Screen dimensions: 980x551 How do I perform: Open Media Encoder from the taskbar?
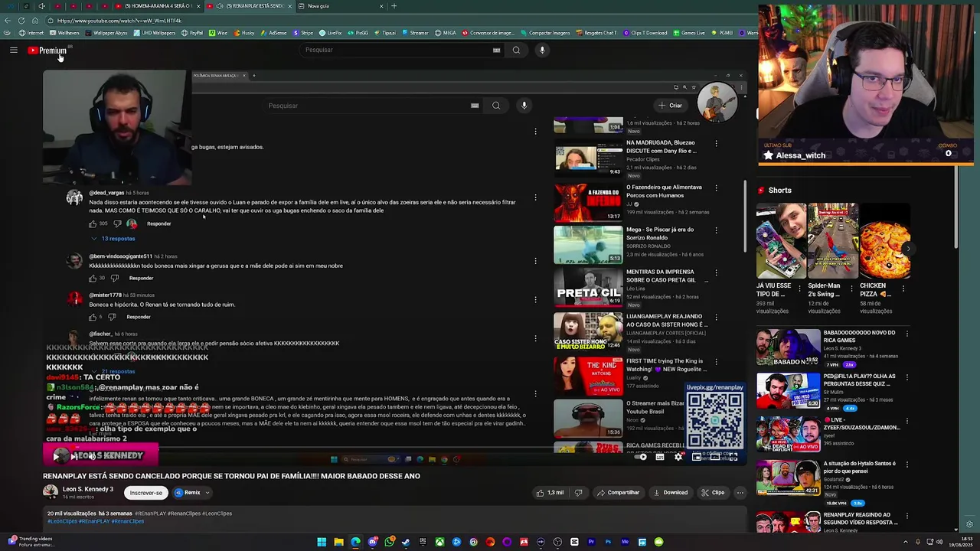tap(625, 542)
